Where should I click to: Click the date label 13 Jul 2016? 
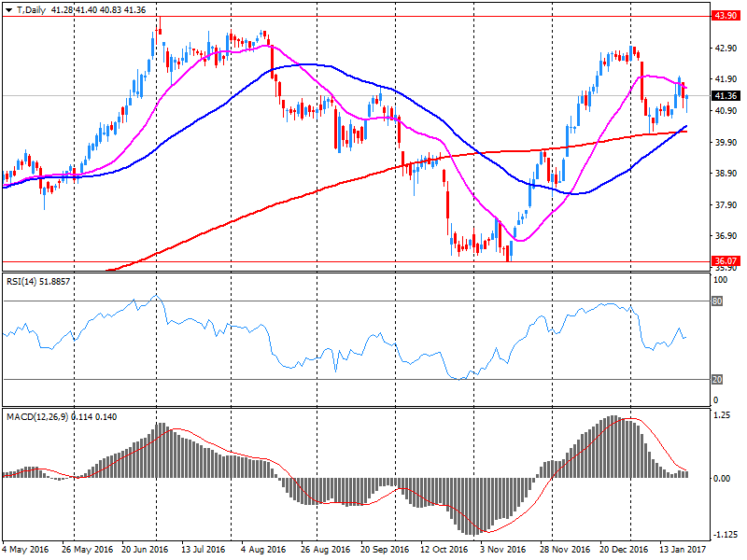pos(203,550)
